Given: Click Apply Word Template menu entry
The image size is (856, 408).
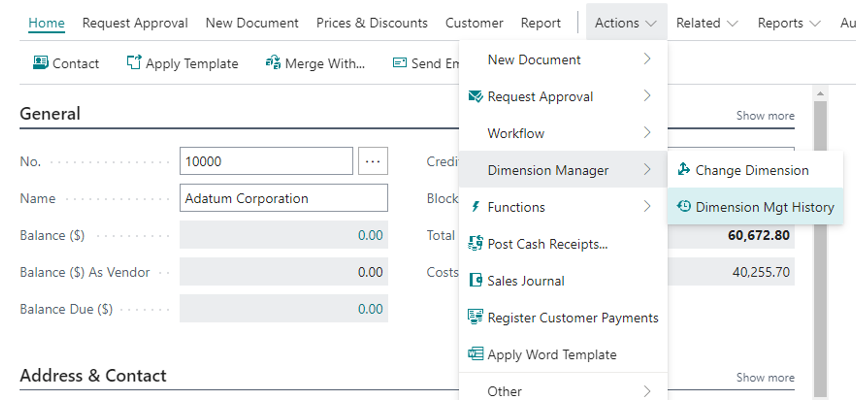Looking at the screenshot, I should tap(551, 355).
